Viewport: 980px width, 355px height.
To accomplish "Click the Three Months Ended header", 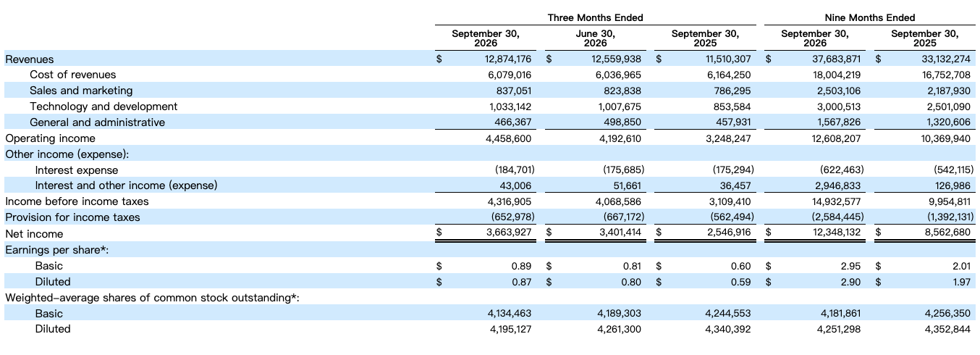I will click(595, 17).
